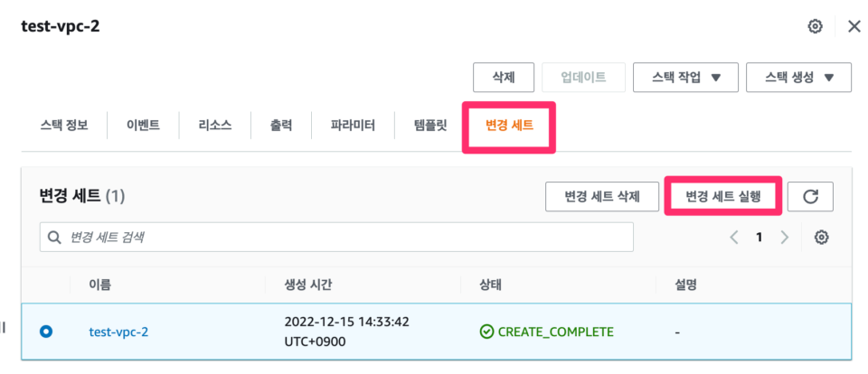Click the search magnifier icon
The image size is (868, 374).
54,238
